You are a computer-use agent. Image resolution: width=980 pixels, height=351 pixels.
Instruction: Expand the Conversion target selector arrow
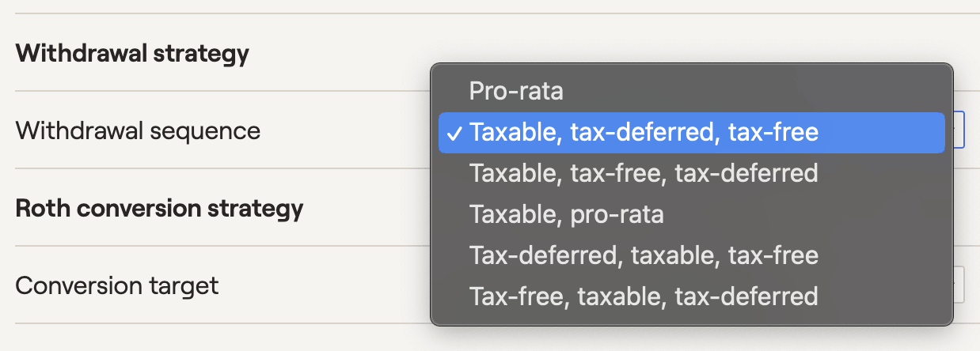(x=959, y=285)
